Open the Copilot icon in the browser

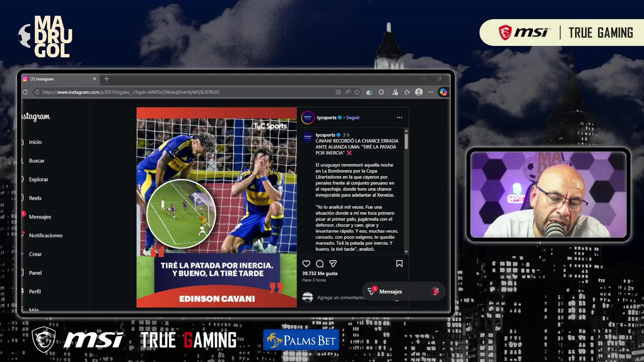coord(443,92)
